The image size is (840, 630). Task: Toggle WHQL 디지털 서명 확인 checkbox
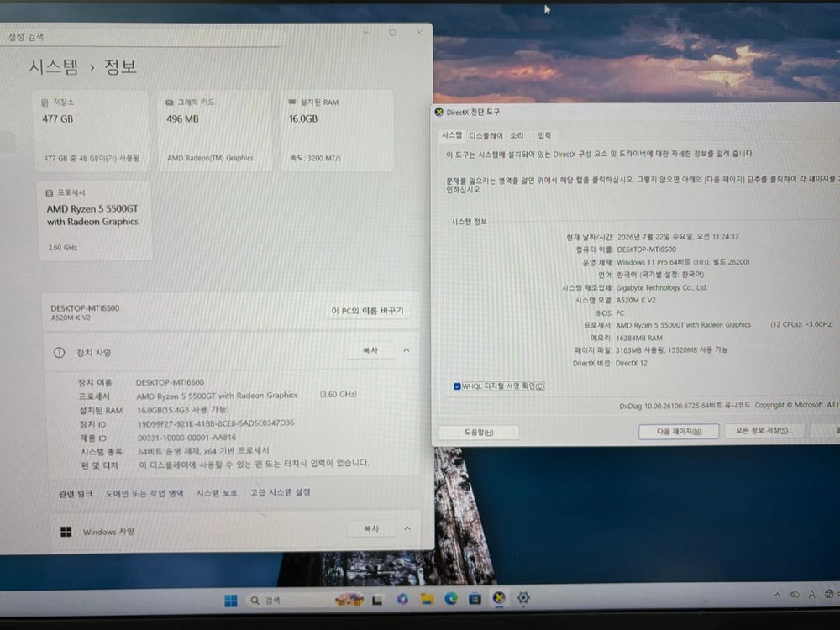pyautogui.click(x=457, y=386)
